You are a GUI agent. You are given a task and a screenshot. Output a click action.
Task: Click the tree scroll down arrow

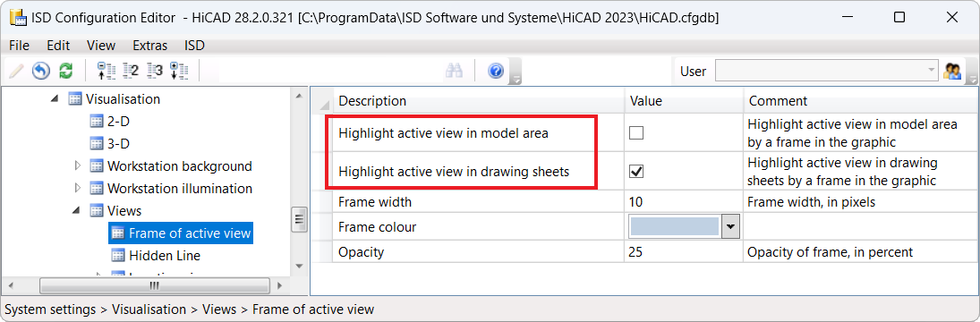(299, 266)
